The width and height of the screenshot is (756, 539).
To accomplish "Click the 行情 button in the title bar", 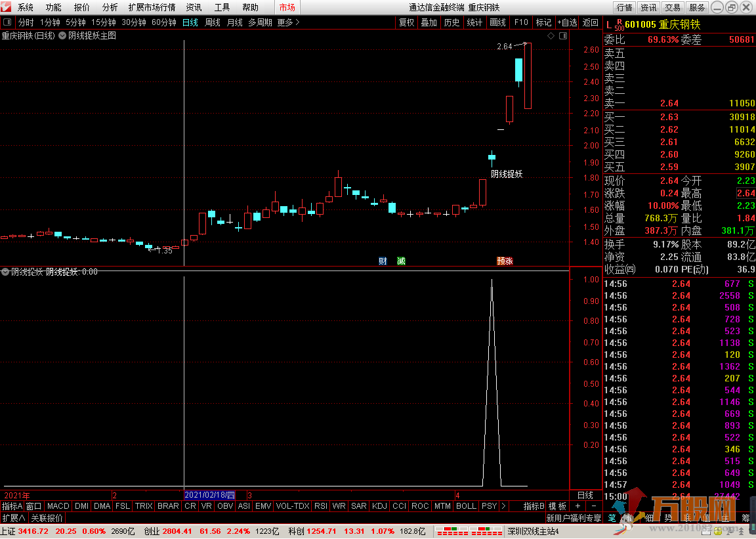I will pos(624,7).
